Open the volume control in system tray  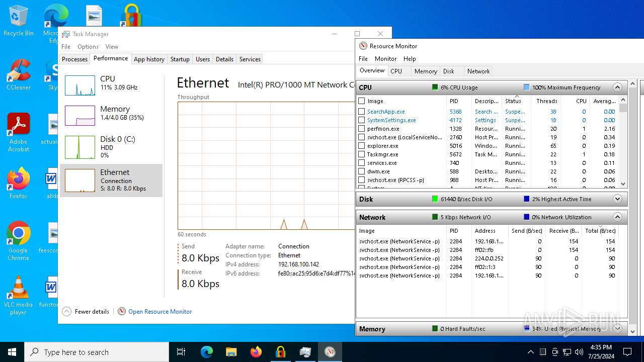point(579,352)
